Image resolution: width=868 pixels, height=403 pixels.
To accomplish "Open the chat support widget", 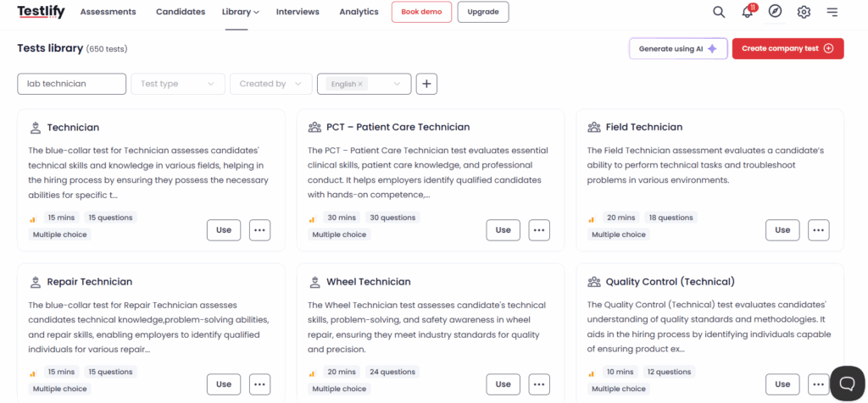I will coord(848,383).
